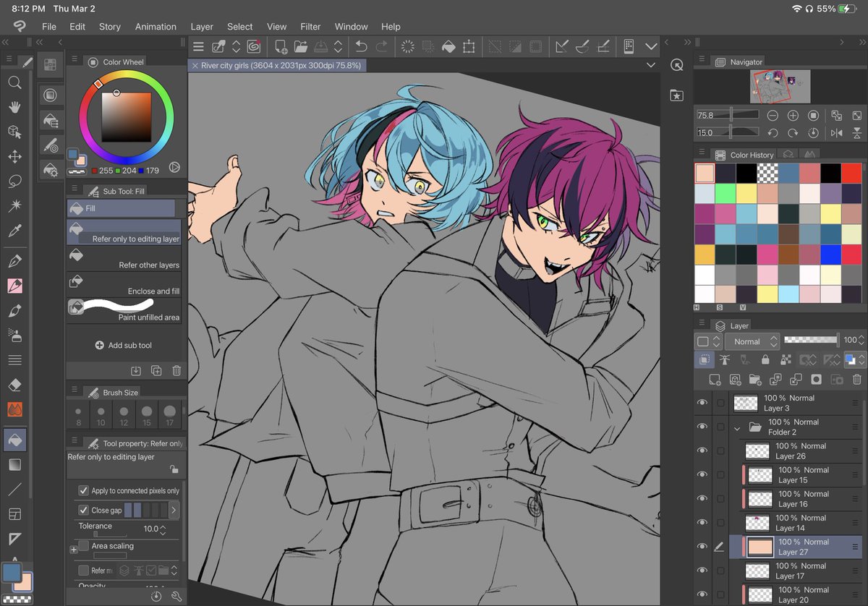868x606 pixels.
Task: Select the Move layer tool
Action: tap(14, 156)
